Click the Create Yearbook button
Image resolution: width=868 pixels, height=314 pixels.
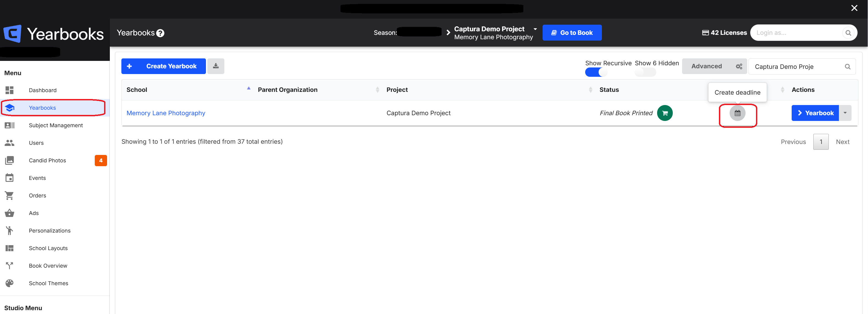click(x=163, y=66)
